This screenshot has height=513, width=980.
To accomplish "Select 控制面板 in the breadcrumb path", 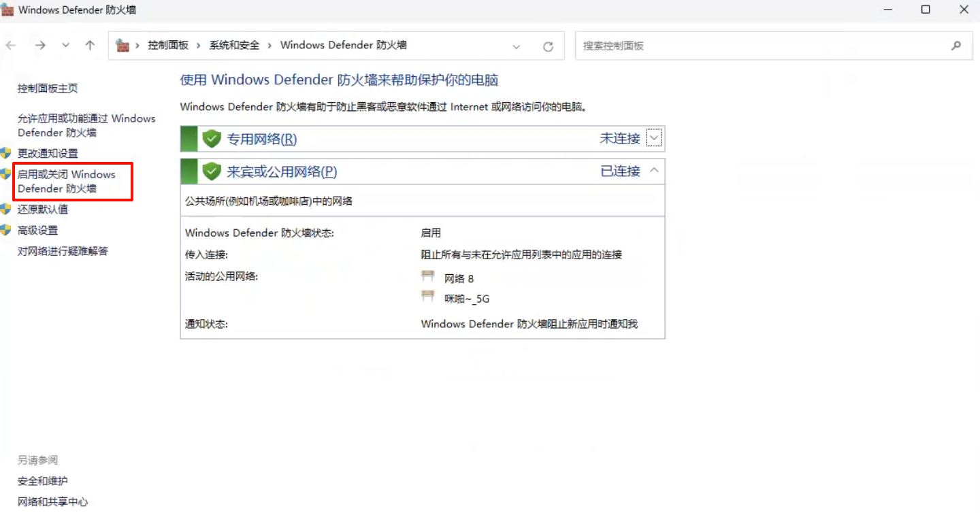I will (168, 46).
